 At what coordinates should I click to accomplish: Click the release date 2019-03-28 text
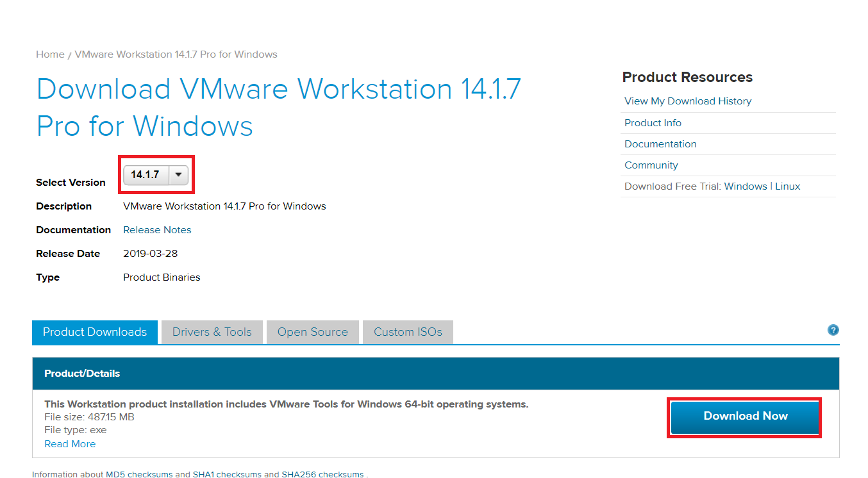pos(150,254)
